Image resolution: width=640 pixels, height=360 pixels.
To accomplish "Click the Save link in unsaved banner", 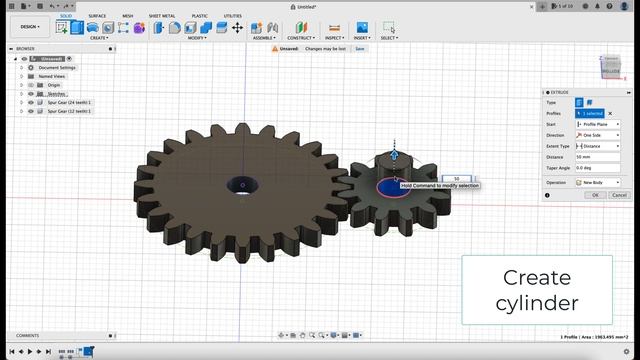I will click(360, 49).
